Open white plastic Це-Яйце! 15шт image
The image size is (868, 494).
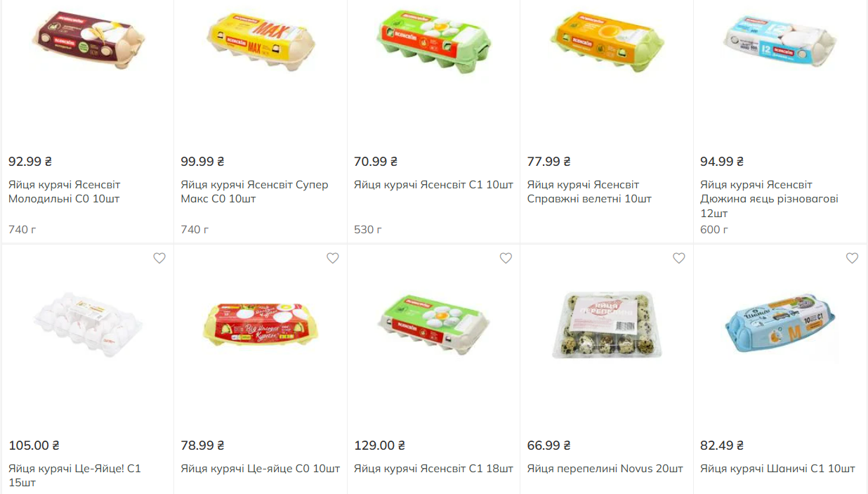click(x=88, y=323)
